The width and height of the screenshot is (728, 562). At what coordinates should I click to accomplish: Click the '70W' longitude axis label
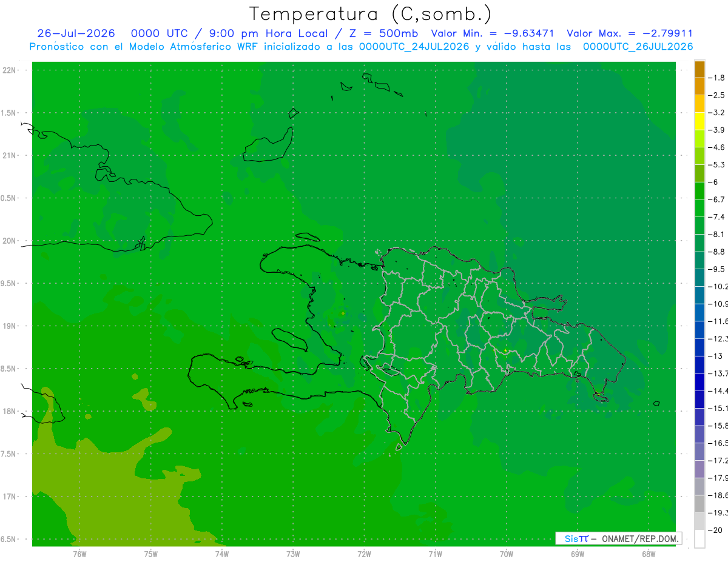[x=506, y=554]
